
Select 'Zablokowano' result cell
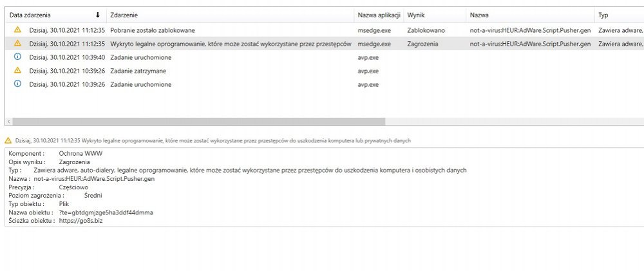pyautogui.click(x=426, y=30)
